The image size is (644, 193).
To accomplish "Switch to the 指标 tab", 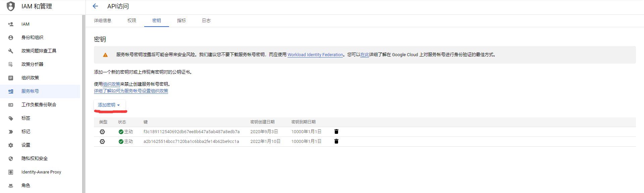I will 181,21.
